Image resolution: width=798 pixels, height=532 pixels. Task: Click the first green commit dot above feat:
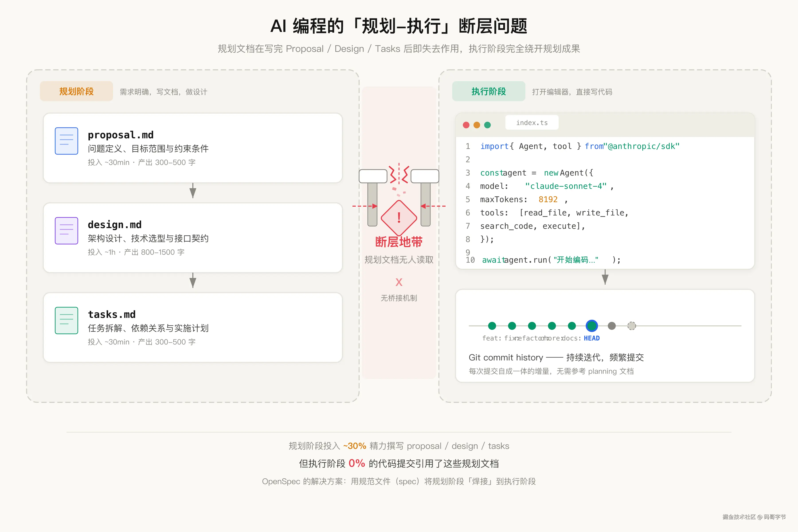[492, 326]
